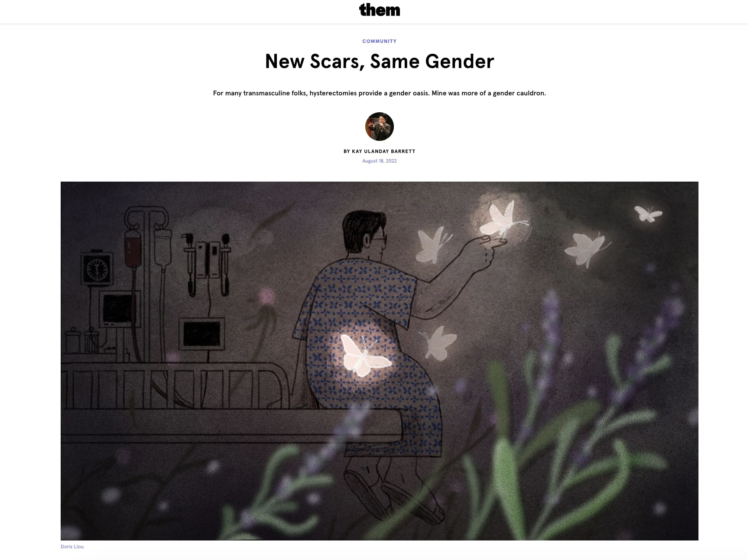Click the butterfly beside the patient's knee
Image resolution: width=747 pixels, height=560 pixels.
click(x=438, y=342)
